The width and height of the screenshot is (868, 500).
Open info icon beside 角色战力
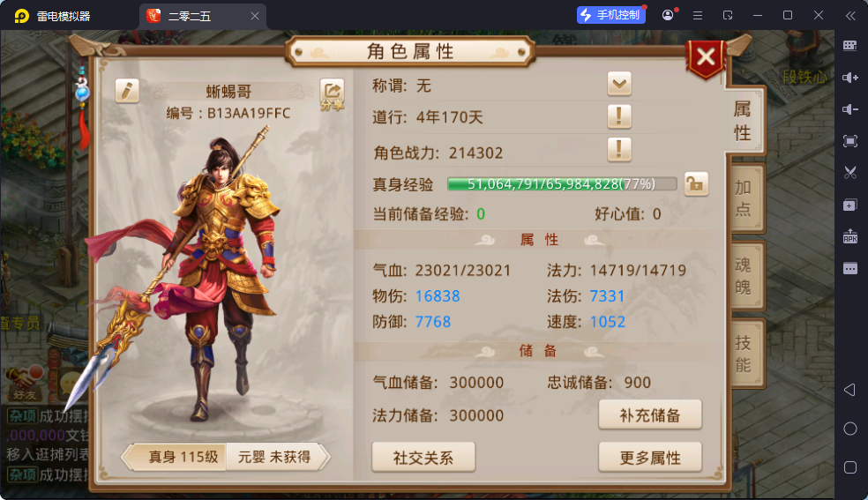click(619, 149)
